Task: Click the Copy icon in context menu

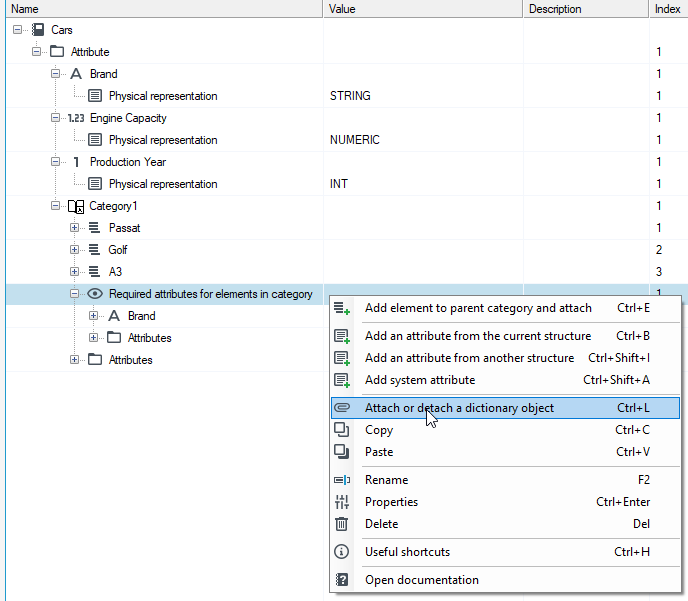Action: pos(341,429)
